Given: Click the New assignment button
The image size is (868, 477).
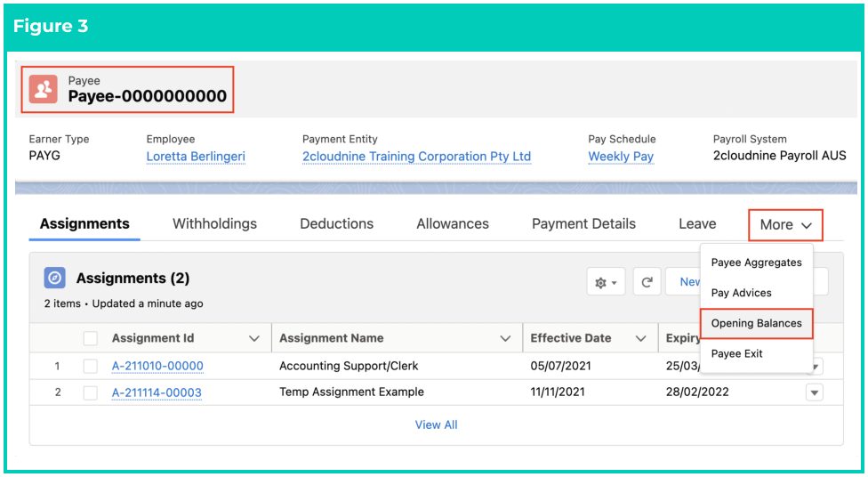Looking at the screenshot, I should [683, 282].
